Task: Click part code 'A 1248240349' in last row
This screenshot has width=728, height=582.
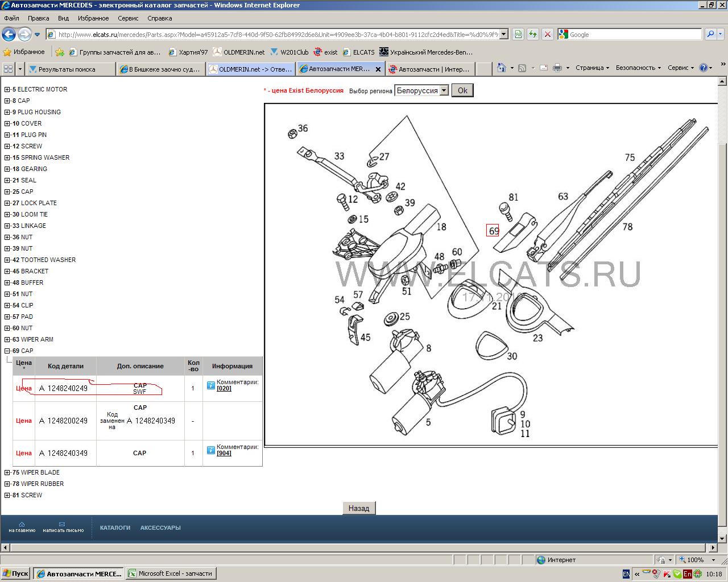Action: click(x=63, y=453)
